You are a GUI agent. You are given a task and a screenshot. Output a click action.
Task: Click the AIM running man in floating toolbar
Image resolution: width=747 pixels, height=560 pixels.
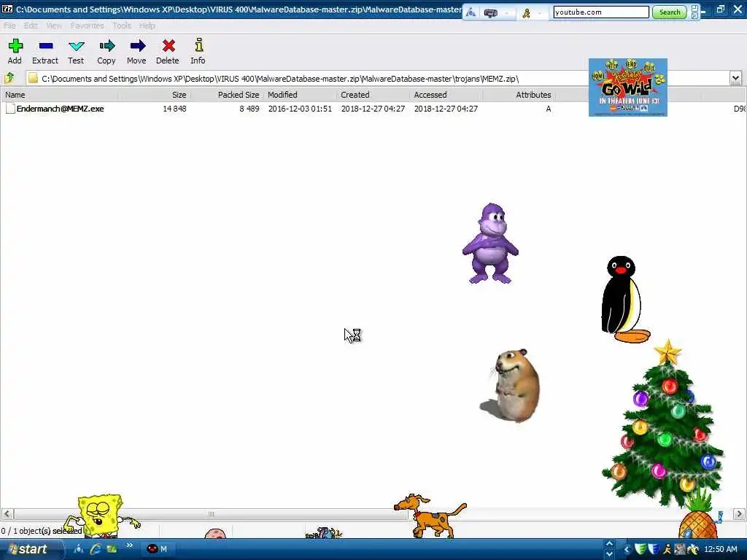click(527, 13)
